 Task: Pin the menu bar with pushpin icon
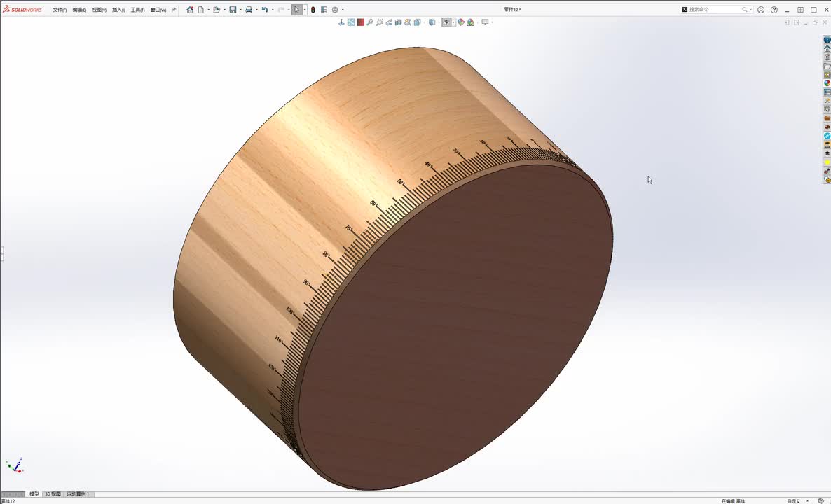click(x=173, y=10)
